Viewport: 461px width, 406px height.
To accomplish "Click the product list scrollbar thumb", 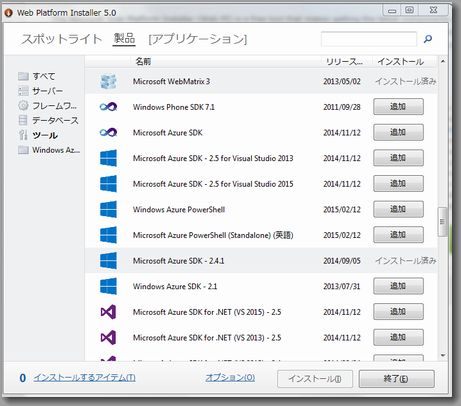I will [x=442, y=222].
